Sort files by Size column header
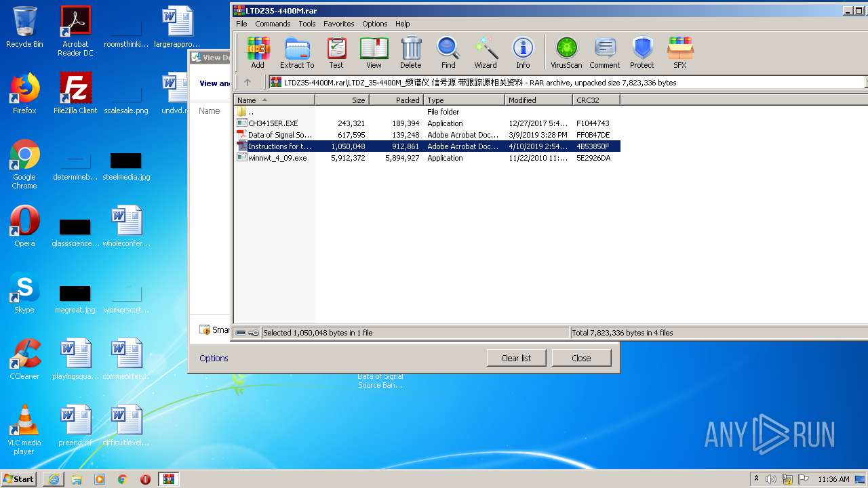The image size is (868, 488). pyautogui.click(x=342, y=100)
